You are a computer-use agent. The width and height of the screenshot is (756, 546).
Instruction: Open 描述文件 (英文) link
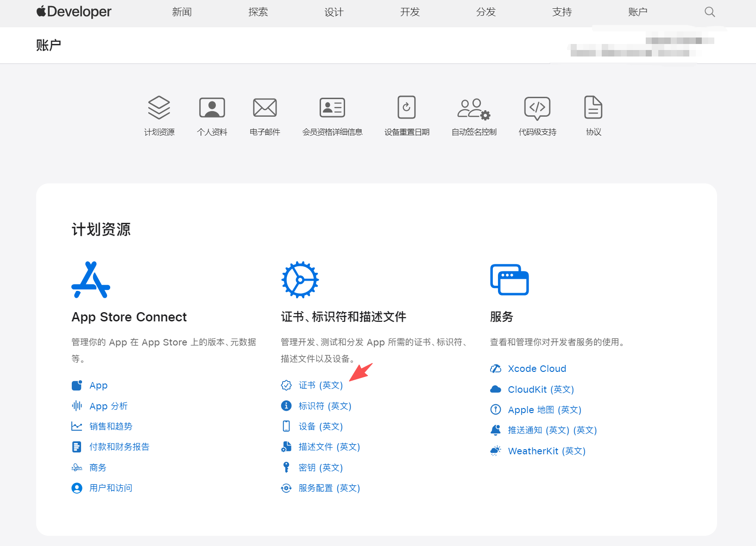[329, 447]
